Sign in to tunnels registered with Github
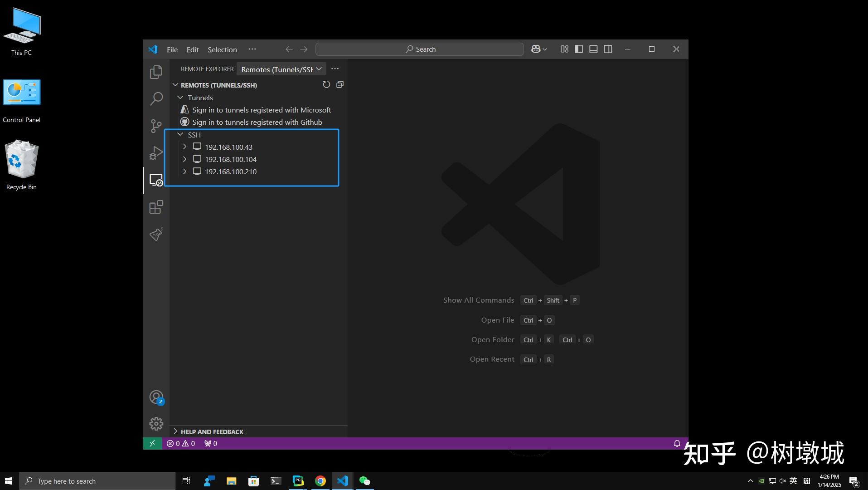This screenshot has height=490, width=868. point(257,122)
